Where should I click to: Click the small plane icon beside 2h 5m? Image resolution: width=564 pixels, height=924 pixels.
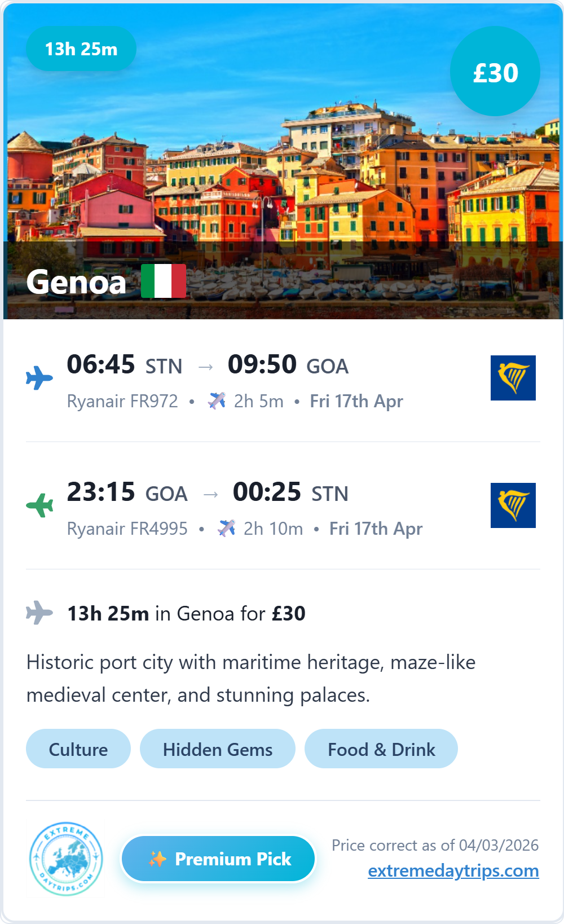(217, 401)
